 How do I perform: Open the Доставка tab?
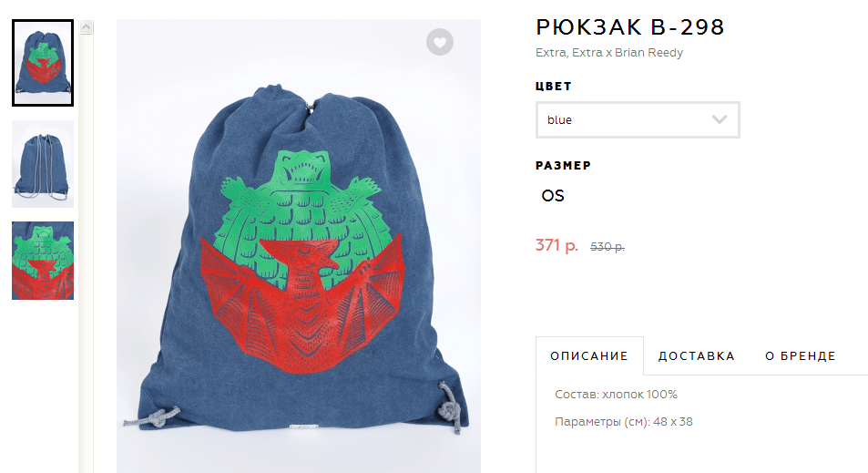697,356
